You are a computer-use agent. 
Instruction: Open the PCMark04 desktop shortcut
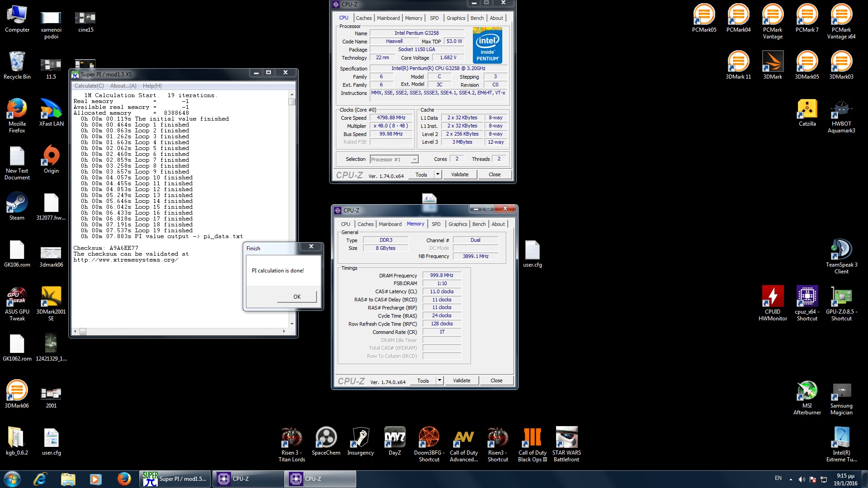pos(738,18)
